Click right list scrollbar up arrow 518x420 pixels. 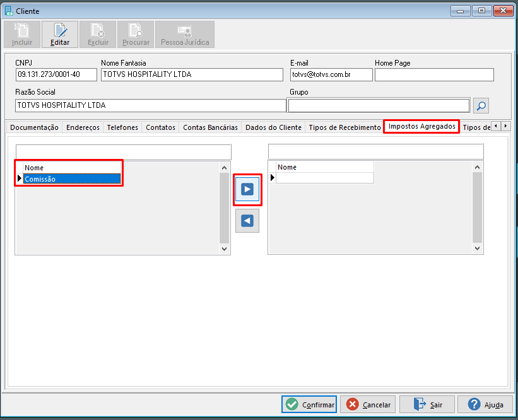pyautogui.click(x=478, y=167)
